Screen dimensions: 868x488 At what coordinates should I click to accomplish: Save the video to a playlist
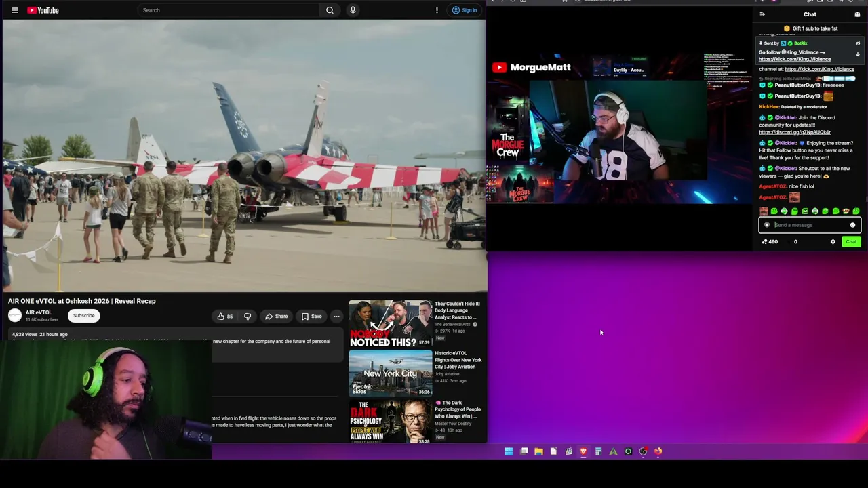(312, 317)
